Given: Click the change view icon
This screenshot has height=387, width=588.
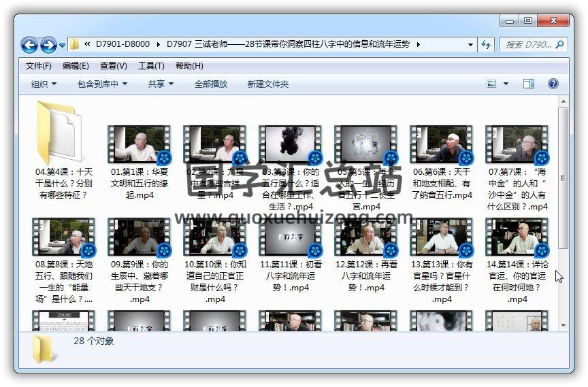Looking at the screenshot, I should (x=492, y=84).
